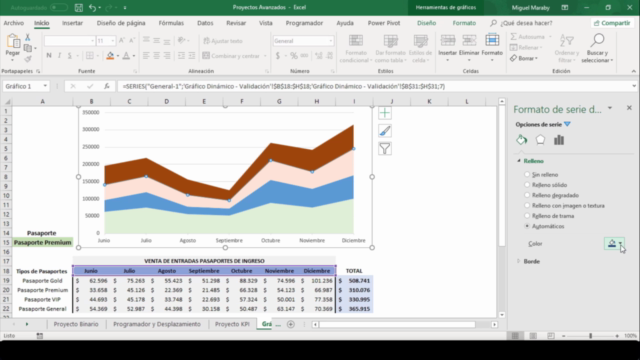Click chart elements plus button
The width and height of the screenshot is (640, 360).
click(x=384, y=113)
